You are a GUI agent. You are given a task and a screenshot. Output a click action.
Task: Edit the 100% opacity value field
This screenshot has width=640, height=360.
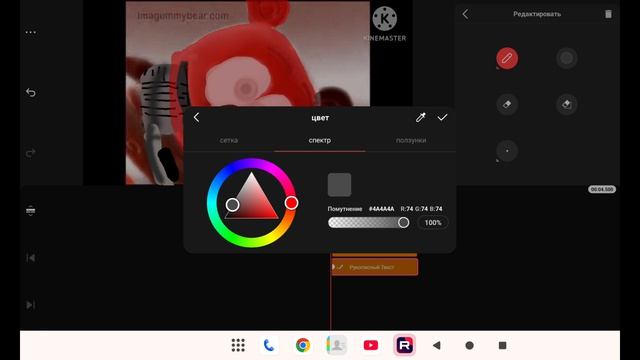(x=433, y=222)
